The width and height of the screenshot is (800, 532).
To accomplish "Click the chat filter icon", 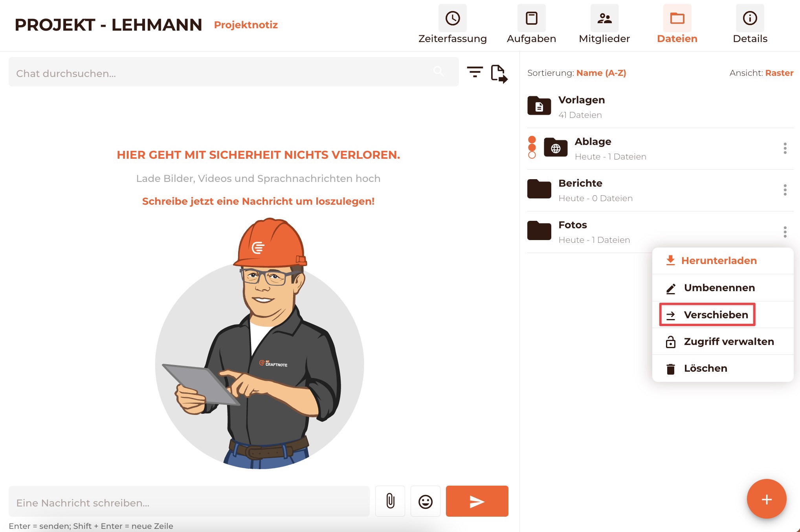I will tap(475, 72).
